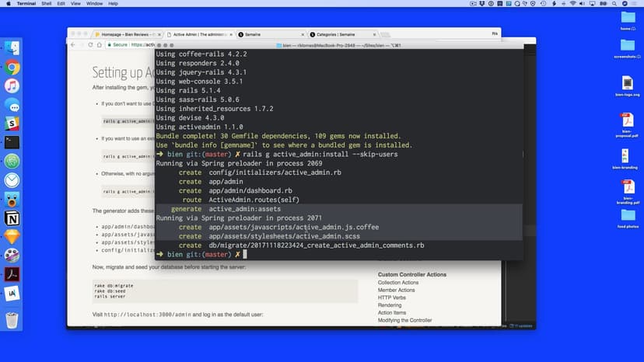This screenshot has height=362, width=644.
Task: Launch Sketch from the dock
Action: [12, 236]
